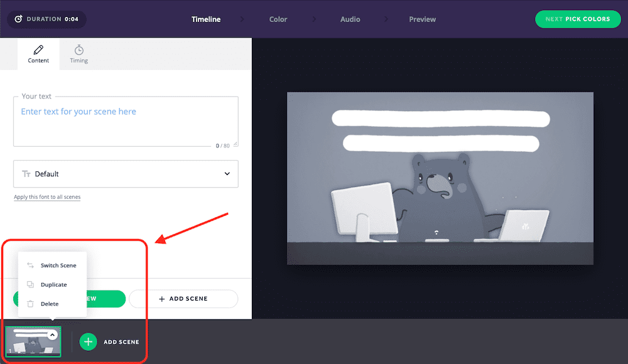Screen dimensions: 628x364
Task: Click the Apply this font to all scenes link
Action: 47,196
